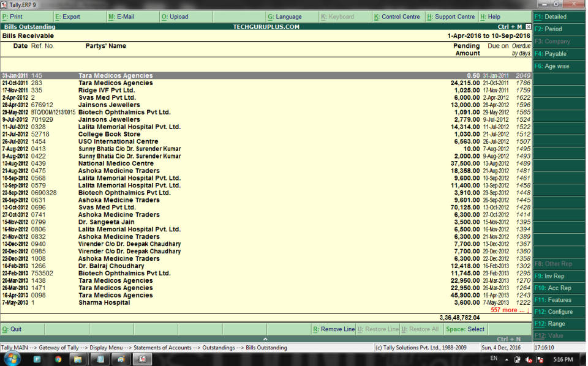The height and width of the screenshot is (366, 588).
Task: Click overdue days value 2049
Action: [522, 76]
